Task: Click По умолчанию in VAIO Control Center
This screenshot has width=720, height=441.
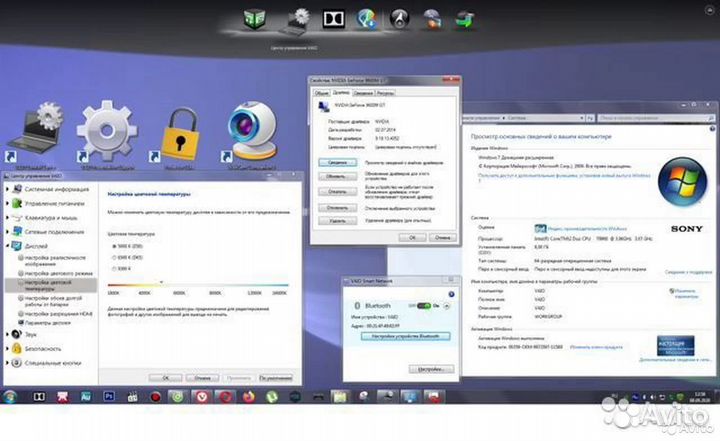Action: coord(276,378)
